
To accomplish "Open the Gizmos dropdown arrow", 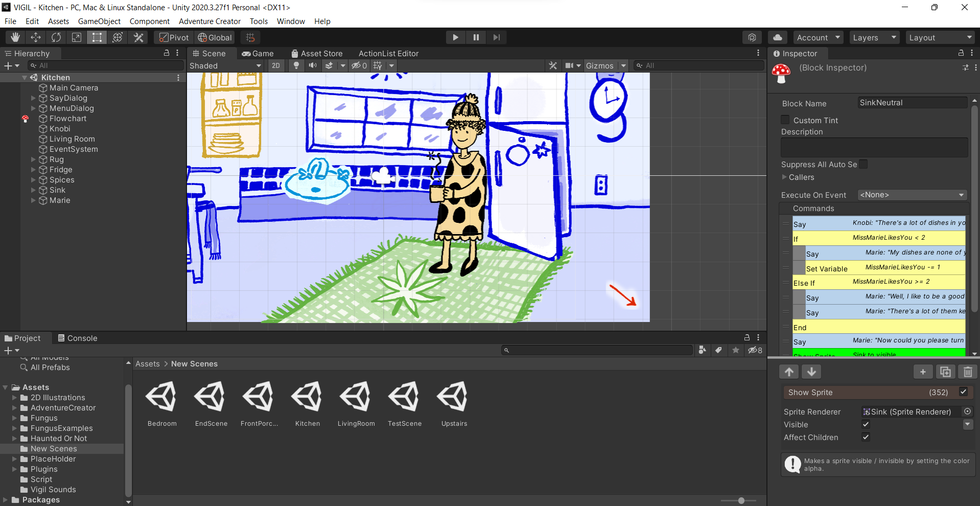I will click(623, 65).
